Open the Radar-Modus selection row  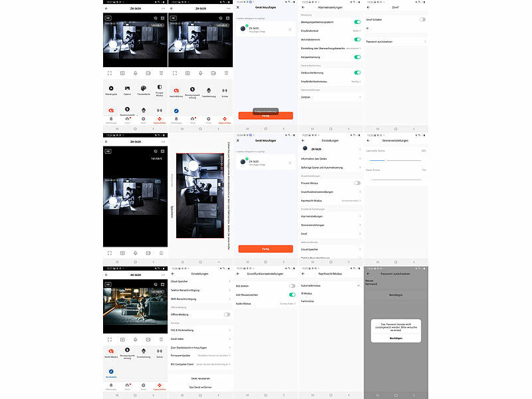tap(266, 303)
